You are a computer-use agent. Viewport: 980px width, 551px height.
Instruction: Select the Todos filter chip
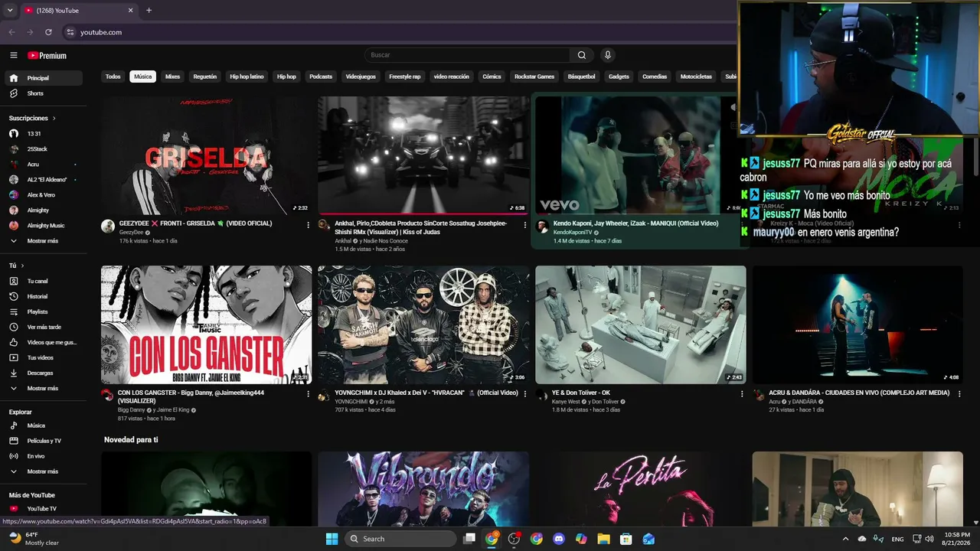tap(113, 77)
